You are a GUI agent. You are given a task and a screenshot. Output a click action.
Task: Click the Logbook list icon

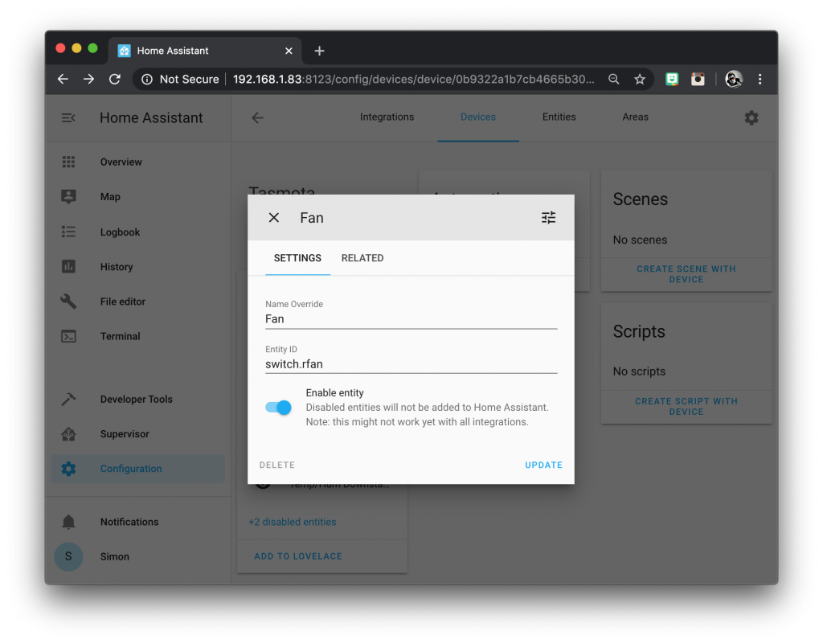(x=68, y=232)
